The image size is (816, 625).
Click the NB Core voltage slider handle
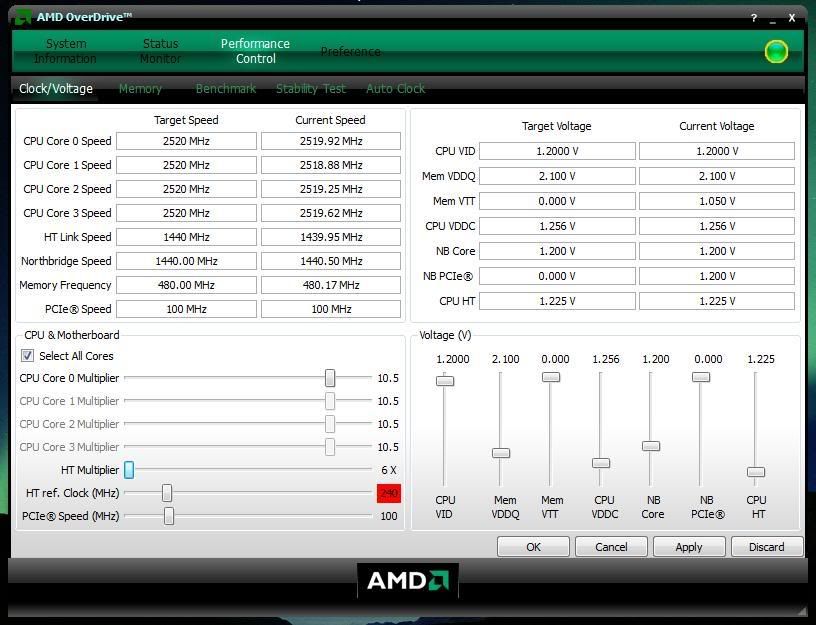(651, 446)
